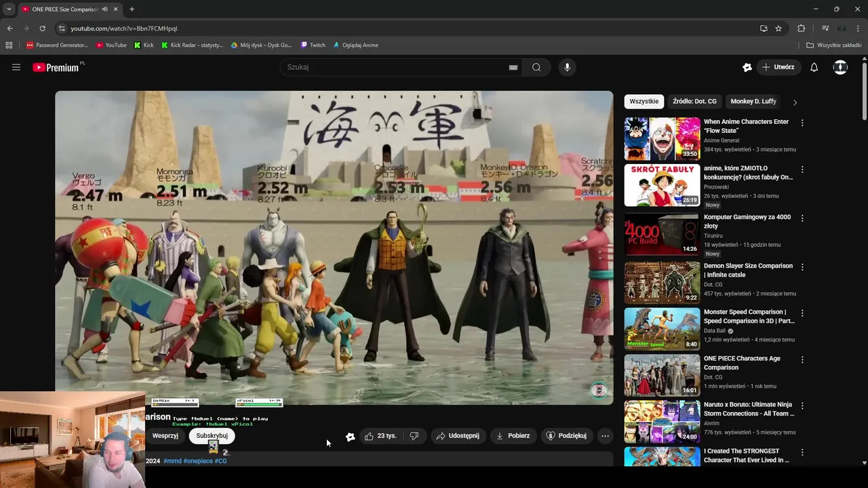The width and height of the screenshot is (868, 488).
Task: Open options for Komputer Gamingowy video
Action: click(x=802, y=218)
